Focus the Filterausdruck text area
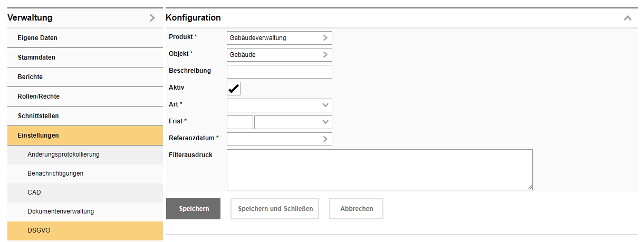 379,169
